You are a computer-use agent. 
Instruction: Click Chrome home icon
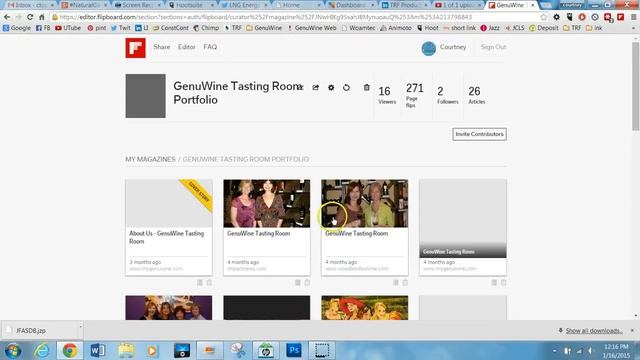click(x=42, y=17)
